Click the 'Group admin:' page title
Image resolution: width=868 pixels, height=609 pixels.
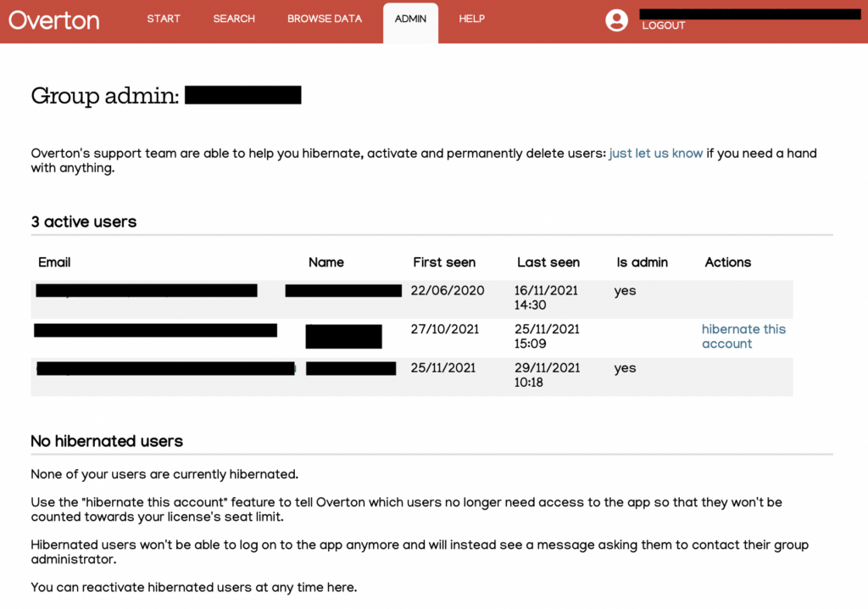[105, 96]
